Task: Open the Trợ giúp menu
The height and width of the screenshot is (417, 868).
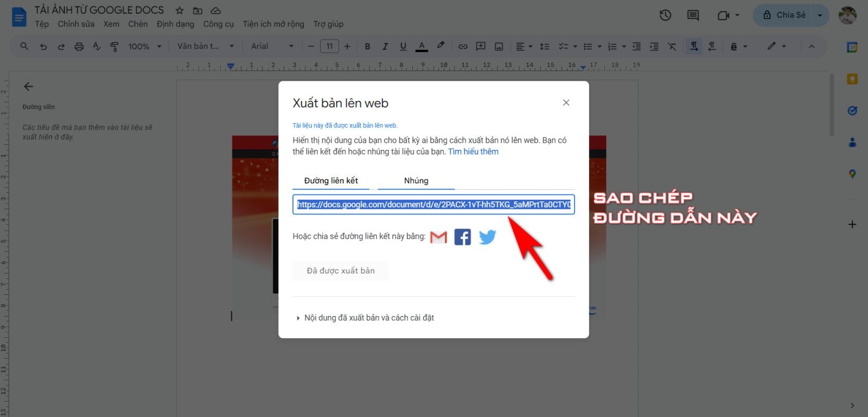Action: [328, 24]
